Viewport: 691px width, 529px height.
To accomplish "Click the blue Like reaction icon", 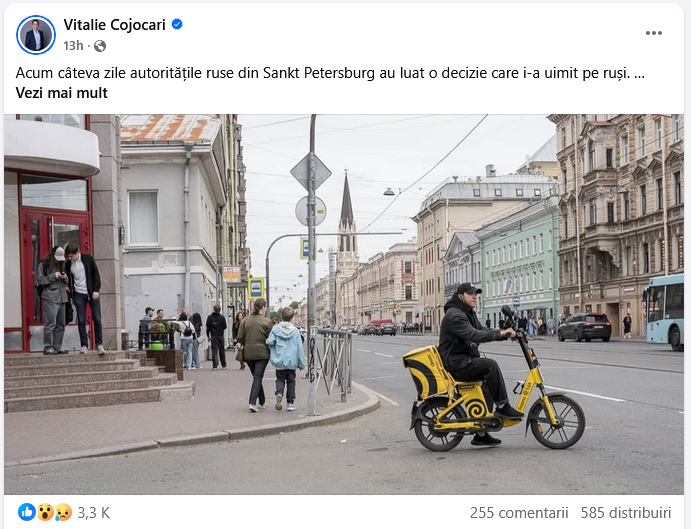I will (x=26, y=512).
